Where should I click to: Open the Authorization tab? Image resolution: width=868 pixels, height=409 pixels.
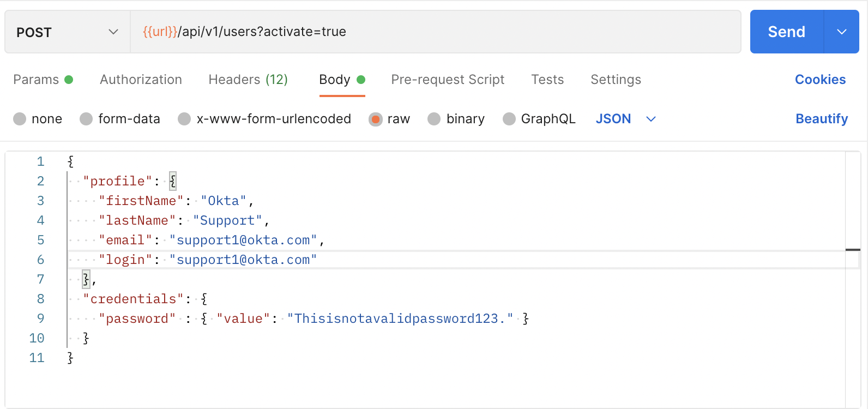(x=141, y=80)
